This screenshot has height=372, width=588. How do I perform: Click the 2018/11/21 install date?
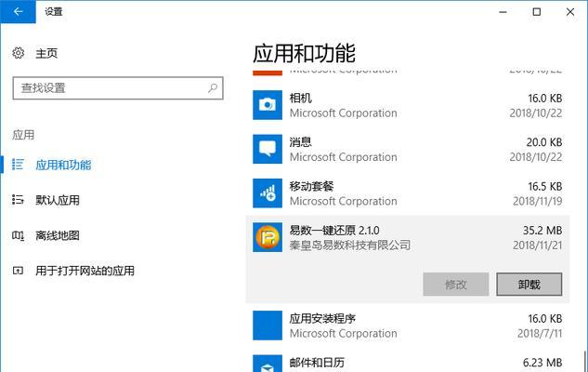[x=538, y=246]
